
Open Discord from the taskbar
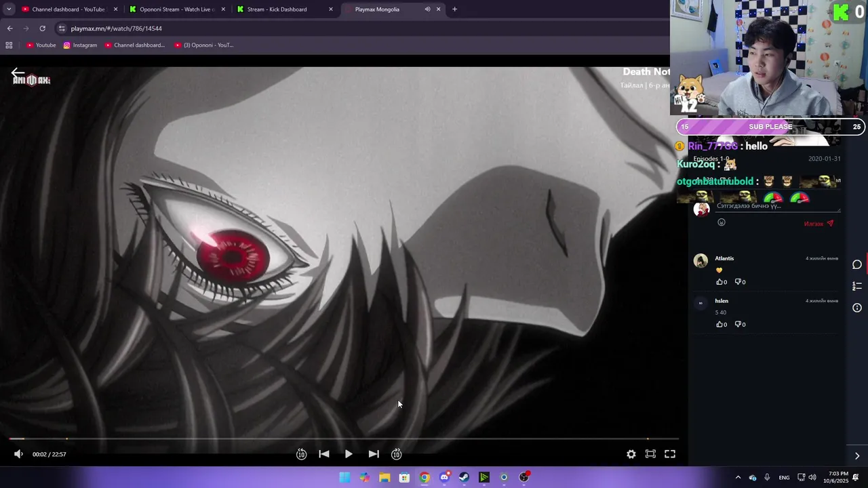coord(444,477)
